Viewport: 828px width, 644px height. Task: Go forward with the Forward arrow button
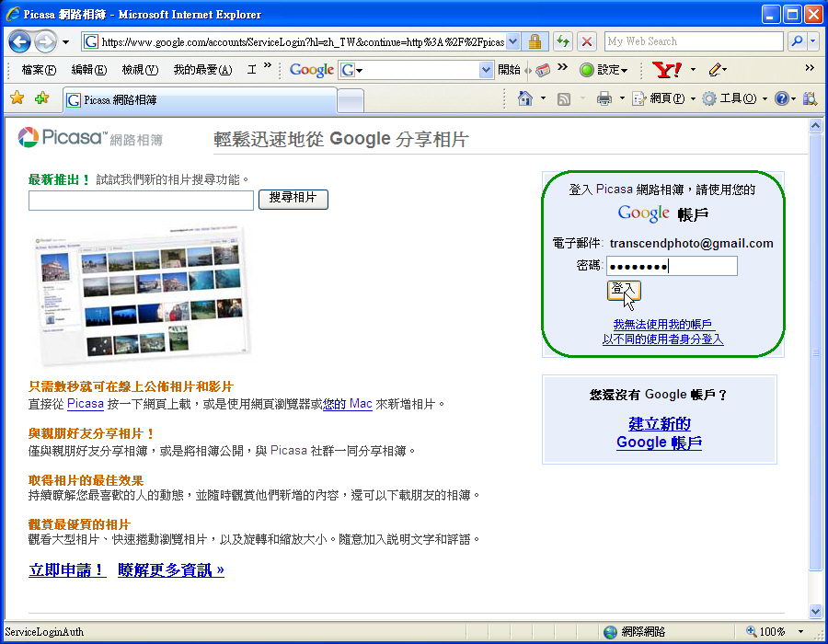point(45,41)
